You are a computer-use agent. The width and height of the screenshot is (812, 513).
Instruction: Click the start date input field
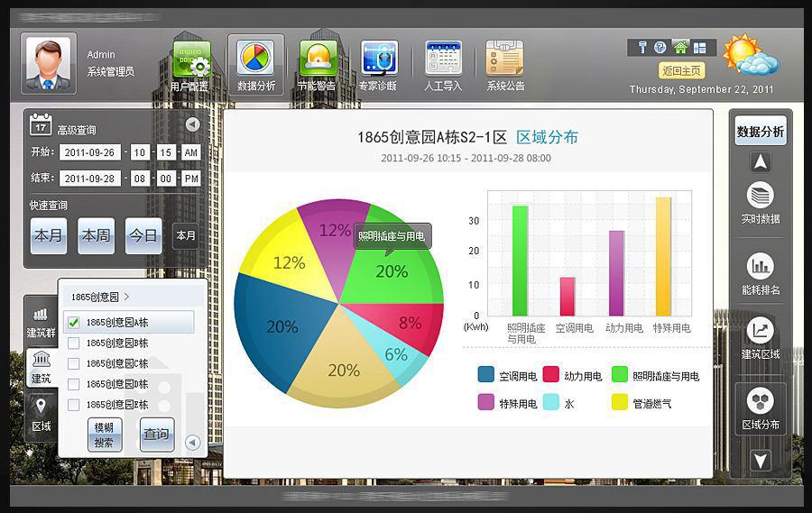(x=90, y=152)
